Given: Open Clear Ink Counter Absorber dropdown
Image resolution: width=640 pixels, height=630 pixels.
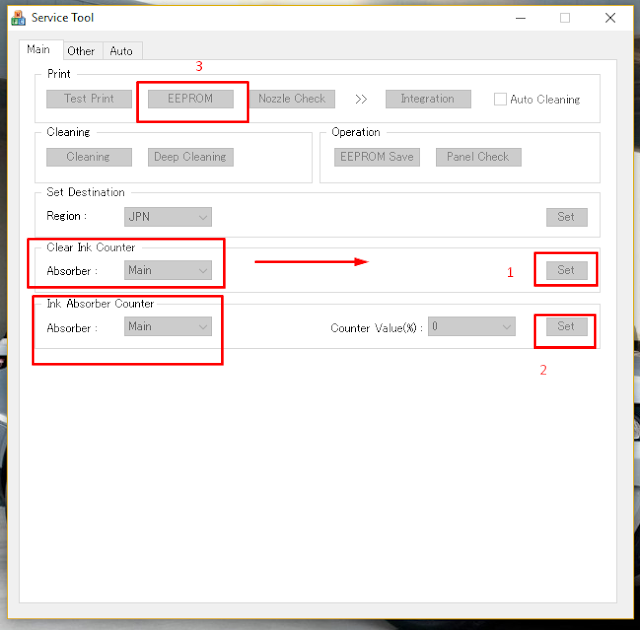Looking at the screenshot, I should pyautogui.click(x=168, y=270).
